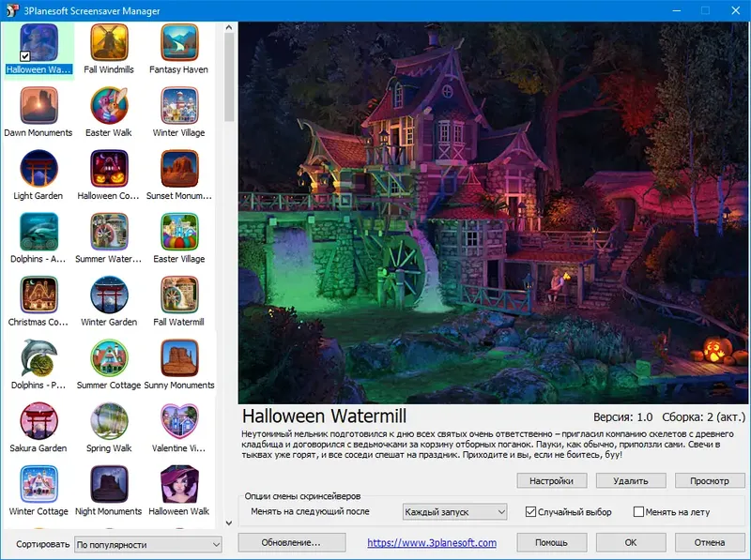Select the Dawn Monuments screensaver icon

point(38,106)
